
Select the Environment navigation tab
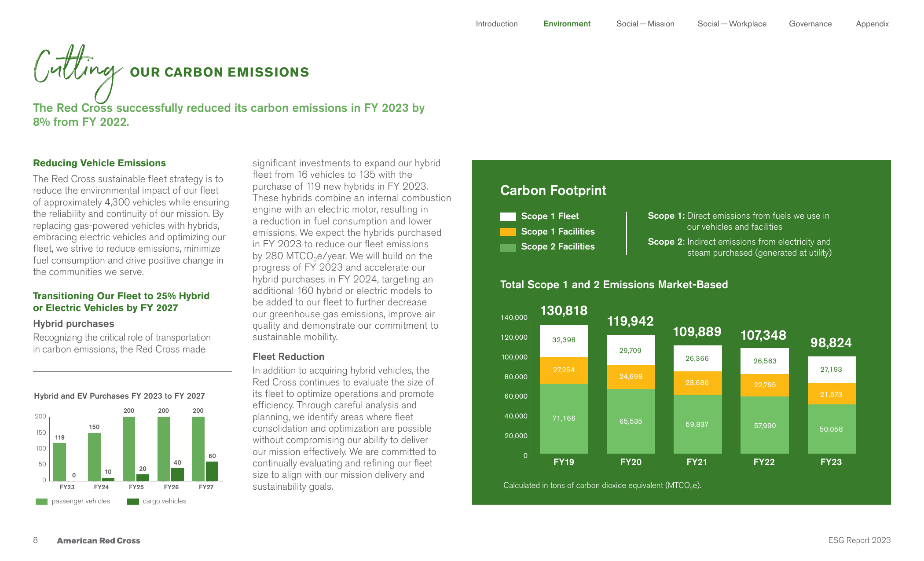pos(567,24)
